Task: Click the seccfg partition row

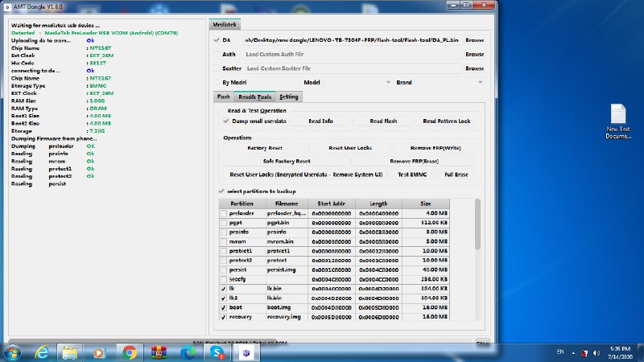Action: 334,279
